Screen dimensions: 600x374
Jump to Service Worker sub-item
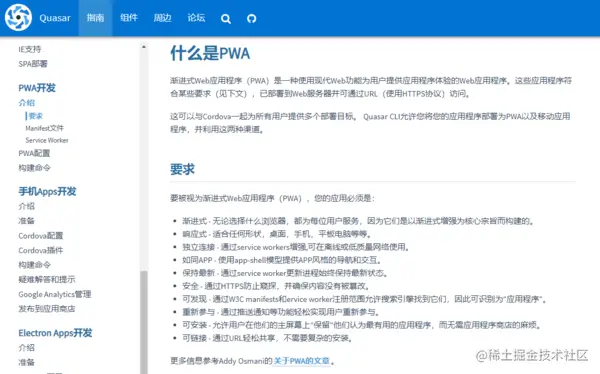(x=47, y=140)
